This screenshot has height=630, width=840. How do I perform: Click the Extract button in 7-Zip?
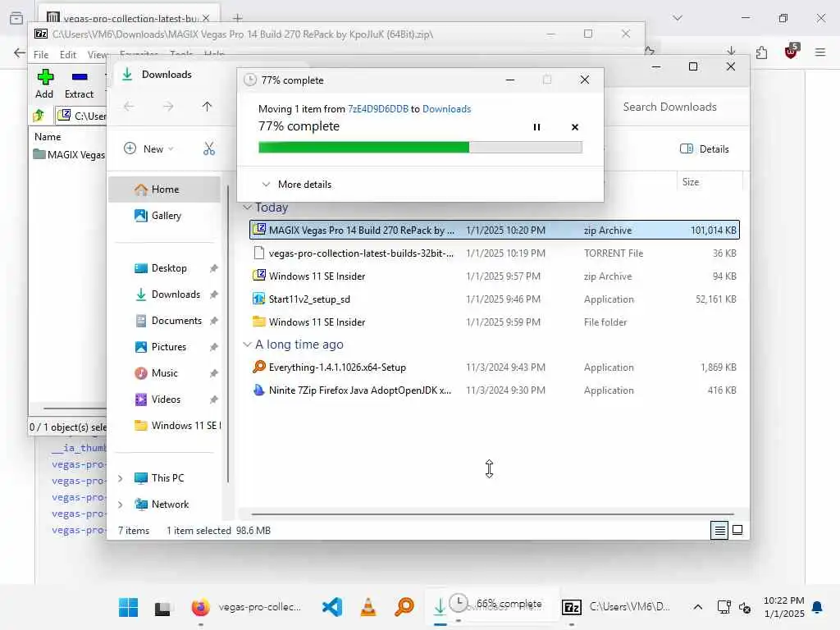pos(80,84)
